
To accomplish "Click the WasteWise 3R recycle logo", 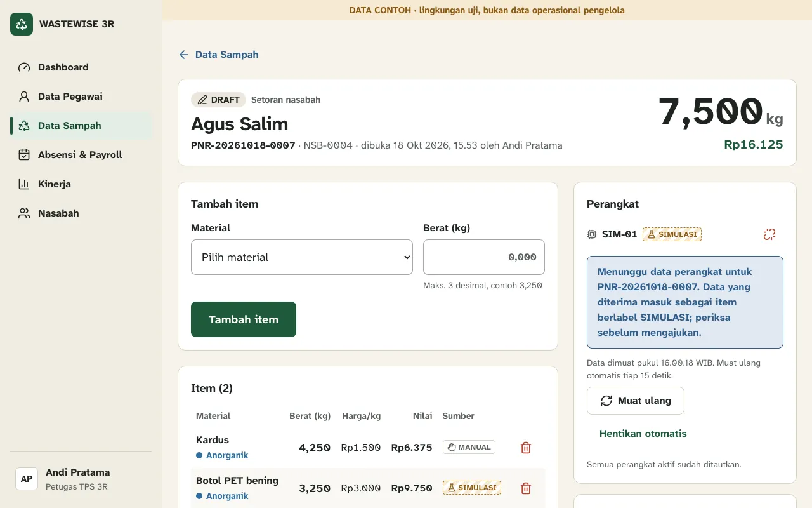I will tap(22, 24).
